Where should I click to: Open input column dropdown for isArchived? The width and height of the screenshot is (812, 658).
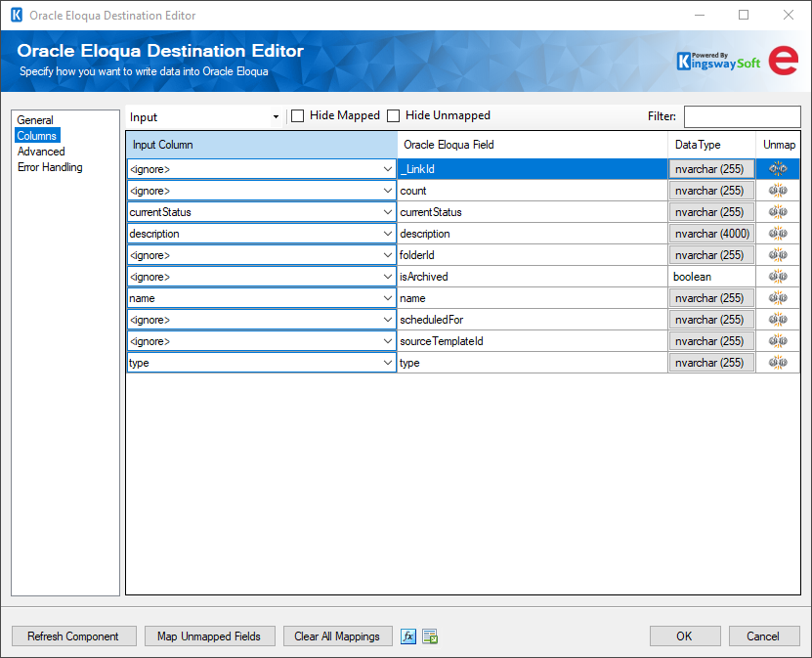[387, 277]
